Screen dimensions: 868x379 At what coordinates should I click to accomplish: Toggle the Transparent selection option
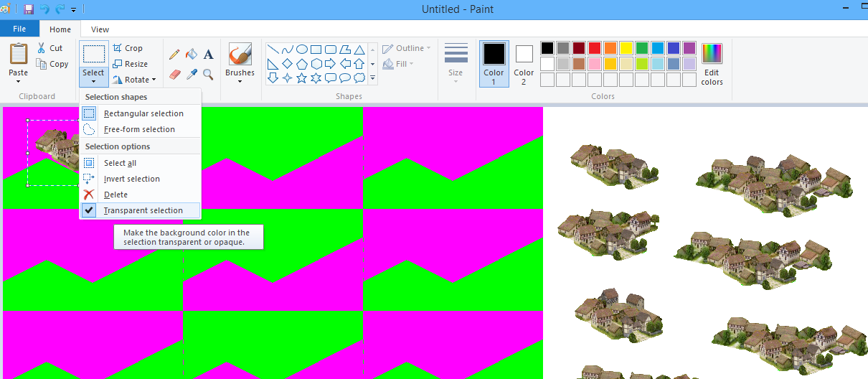pos(141,210)
